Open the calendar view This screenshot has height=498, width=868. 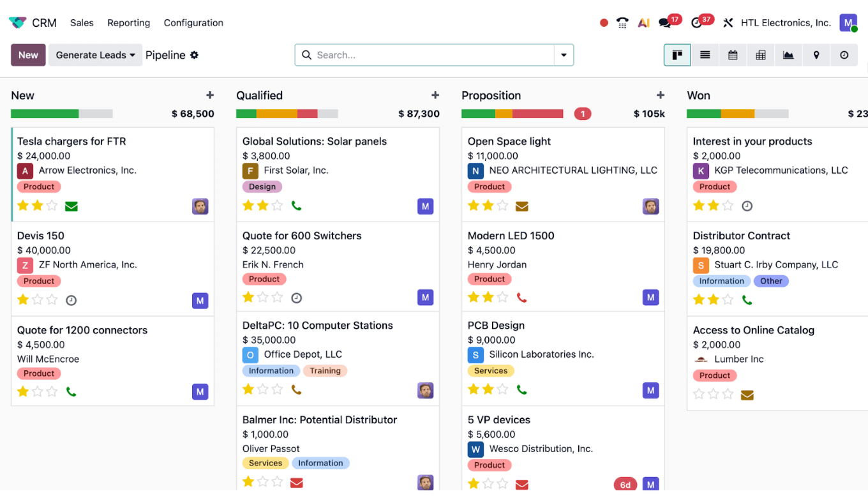coord(733,55)
